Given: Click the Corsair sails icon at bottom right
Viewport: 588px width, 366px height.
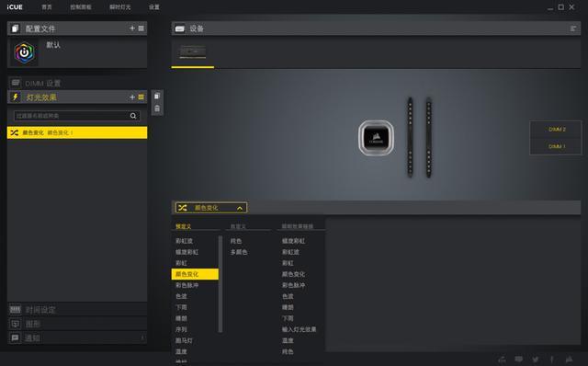Looking at the screenshot, I should [570, 360].
